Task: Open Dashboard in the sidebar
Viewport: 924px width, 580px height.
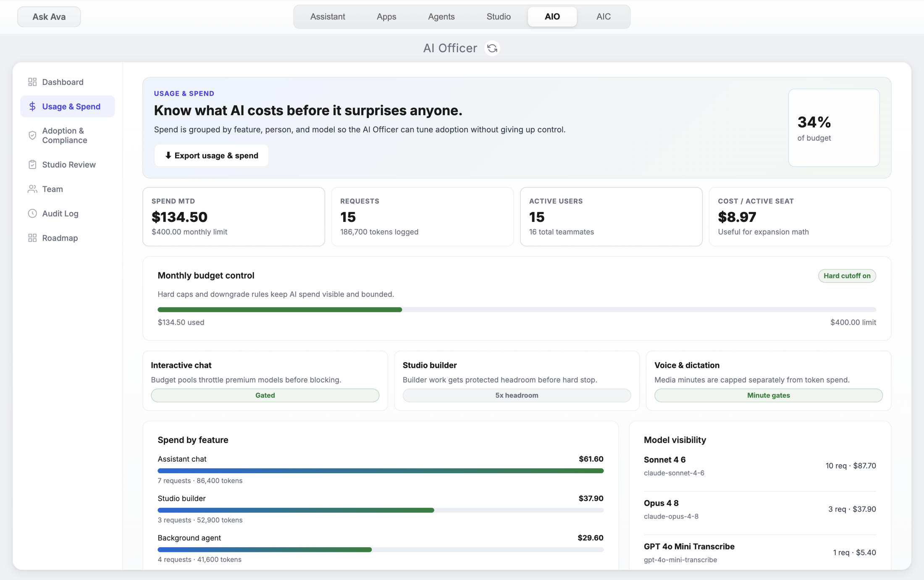Action: (67, 82)
